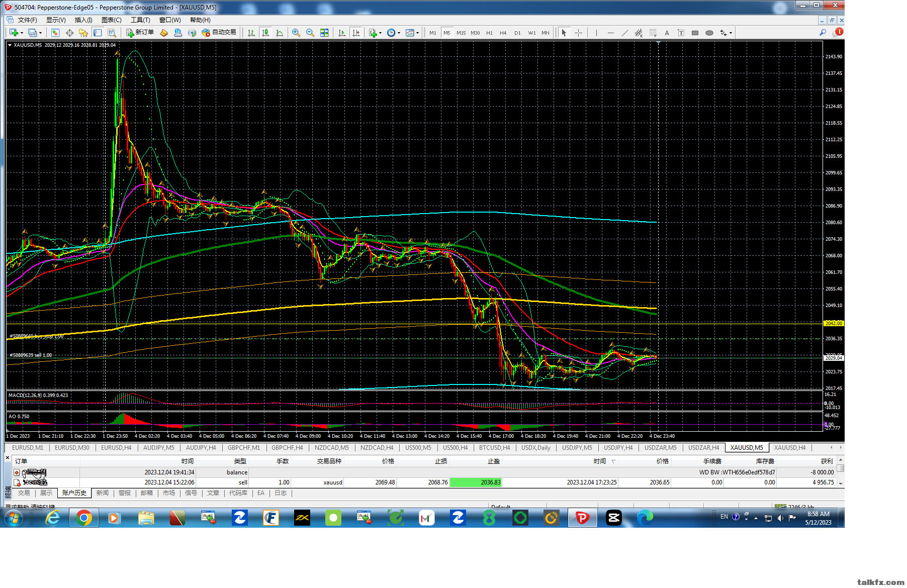Expand the Templates dropdown arrow
The height and width of the screenshot is (588, 907).
[x=417, y=33]
